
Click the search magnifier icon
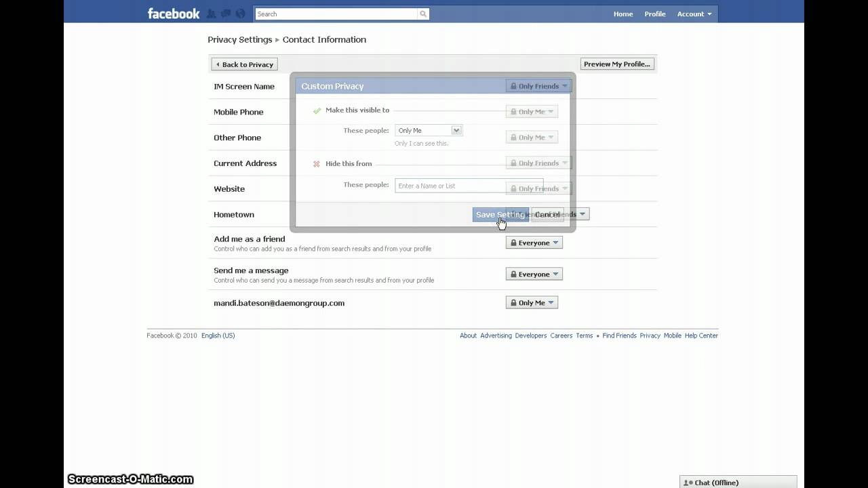(423, 14)
